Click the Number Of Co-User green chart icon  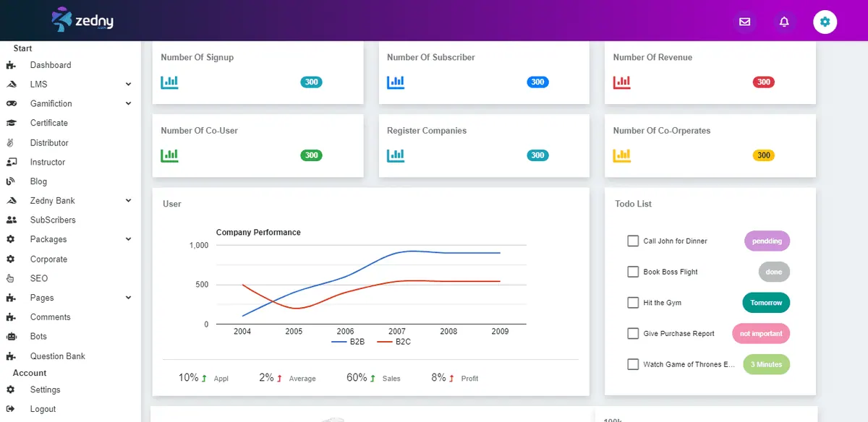point(170,155)
